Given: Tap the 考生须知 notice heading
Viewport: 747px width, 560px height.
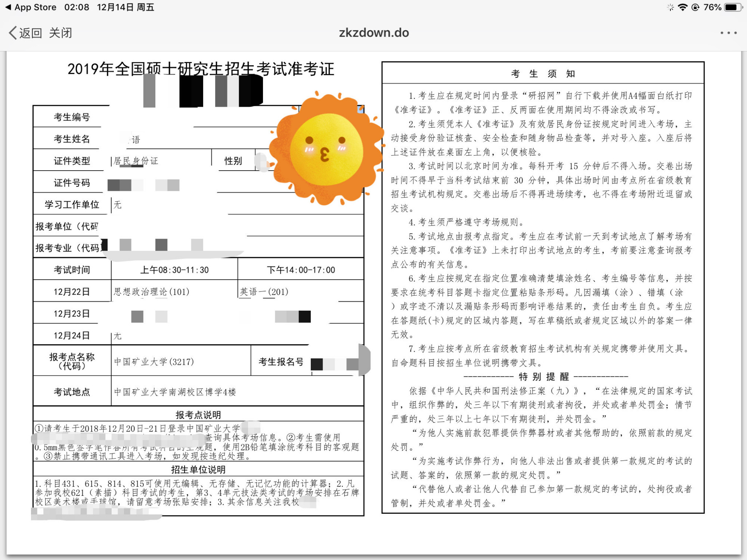Looking at the screenshot, I should click(x=543, y=74).
